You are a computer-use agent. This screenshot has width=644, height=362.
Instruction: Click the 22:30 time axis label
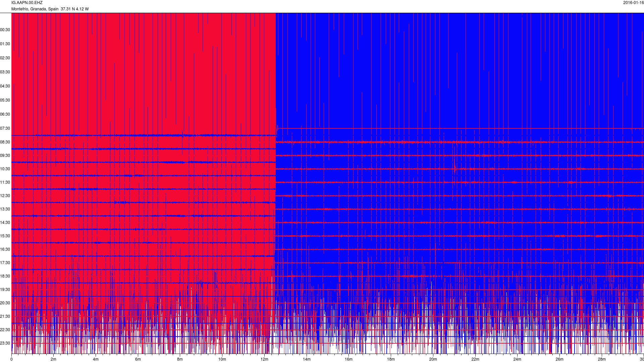click(5, 330)
